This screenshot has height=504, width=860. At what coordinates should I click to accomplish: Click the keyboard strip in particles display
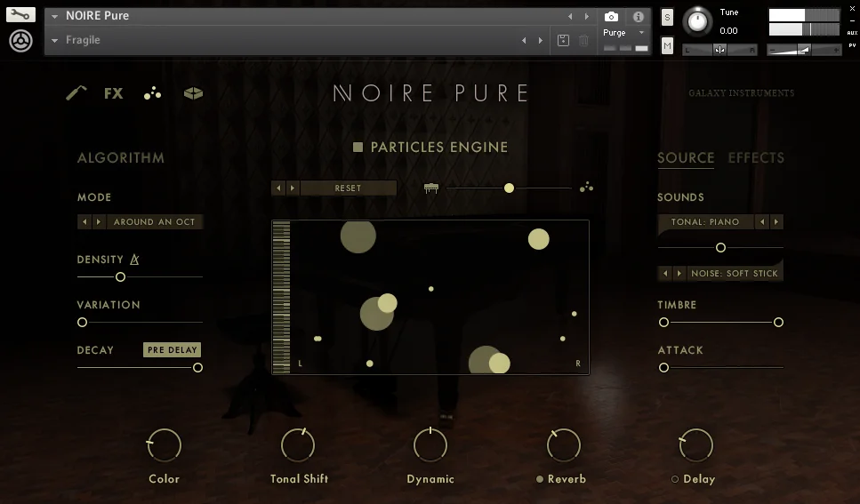click(x=281, y=297)
